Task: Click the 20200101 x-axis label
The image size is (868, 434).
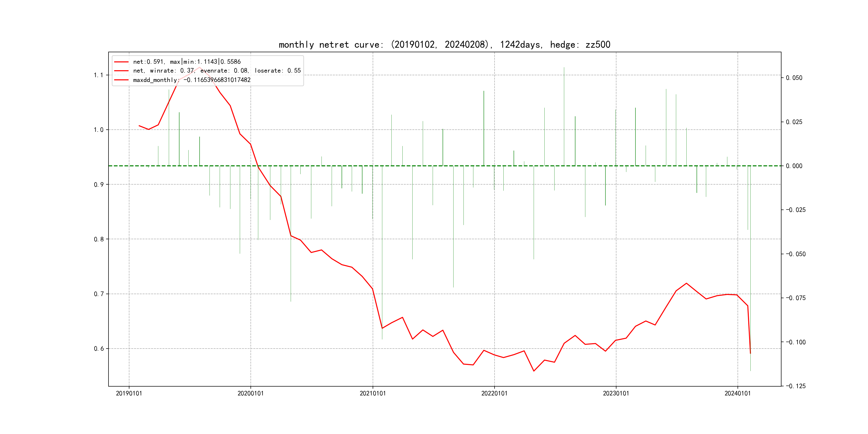Action: click(250, 393)
